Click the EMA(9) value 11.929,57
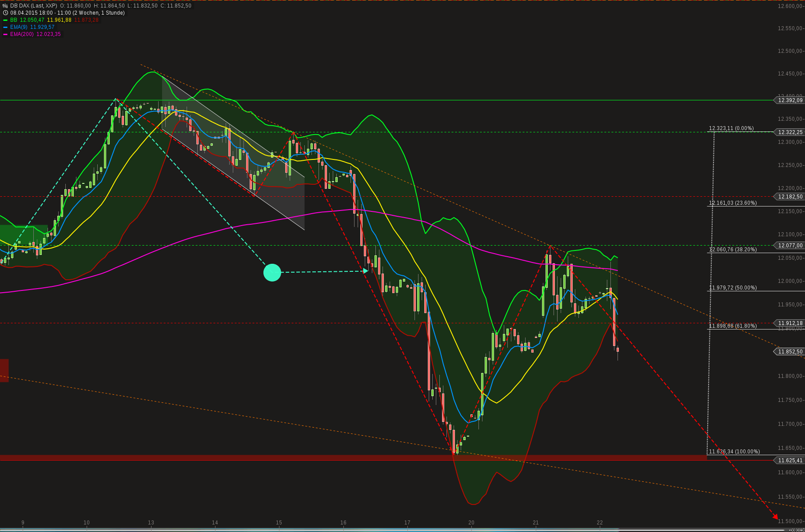The height and width of the screenshot is (532, 805). 42,27
